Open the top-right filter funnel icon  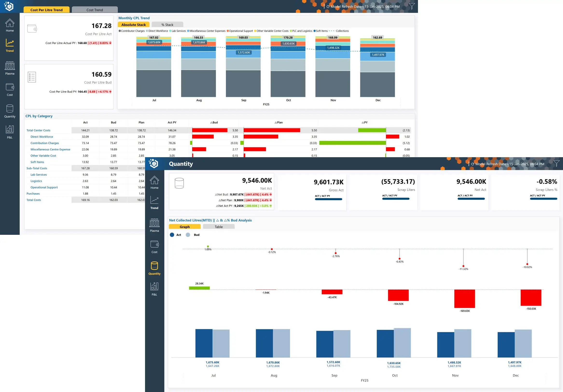click(x=412, y=6)
